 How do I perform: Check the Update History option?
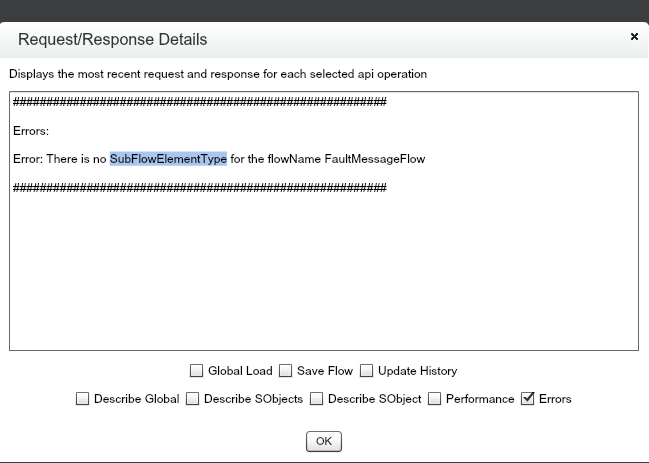pos(367,371)
